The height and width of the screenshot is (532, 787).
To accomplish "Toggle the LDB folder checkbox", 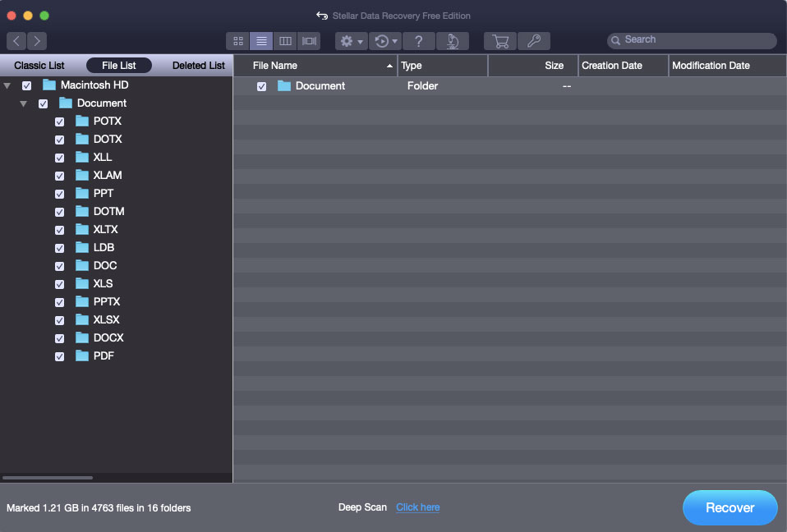I will click(x=59, y=248).
